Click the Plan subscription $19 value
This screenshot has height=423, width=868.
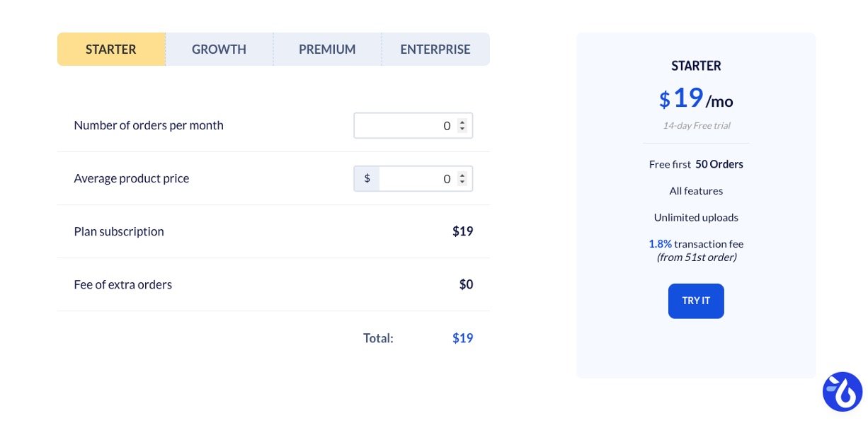462,232
